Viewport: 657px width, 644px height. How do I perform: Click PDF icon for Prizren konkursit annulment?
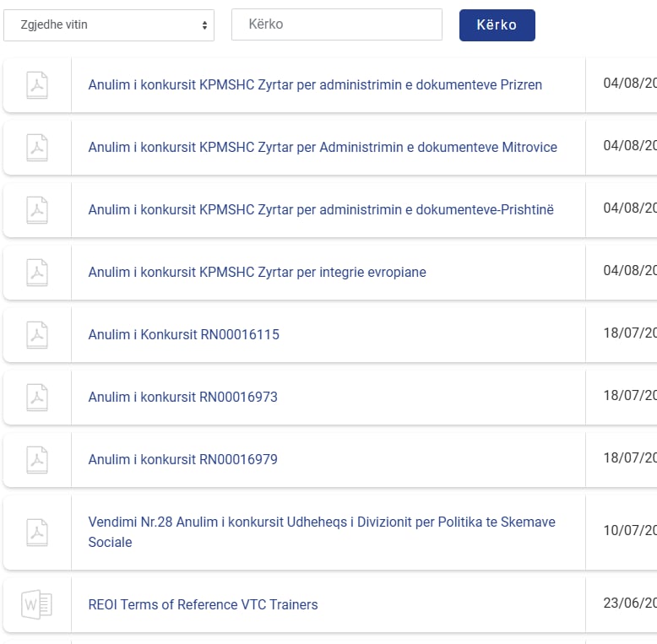coord(37,85)
